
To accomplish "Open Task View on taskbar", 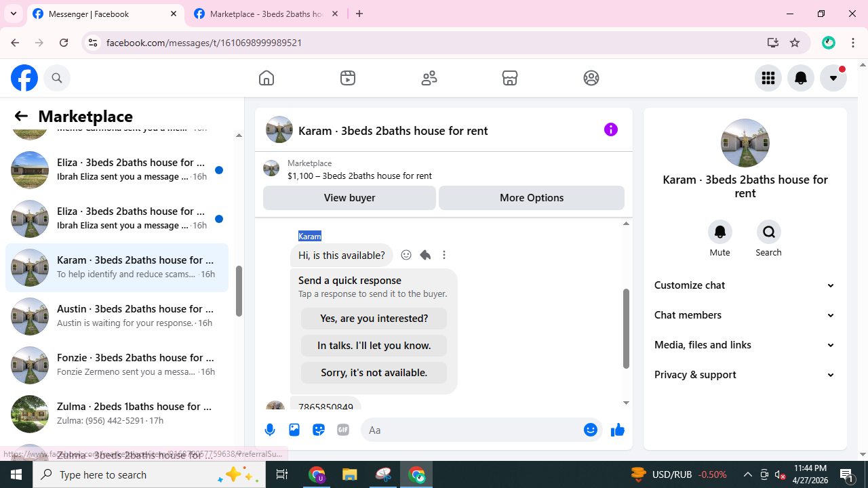I will tap(282, 474).
